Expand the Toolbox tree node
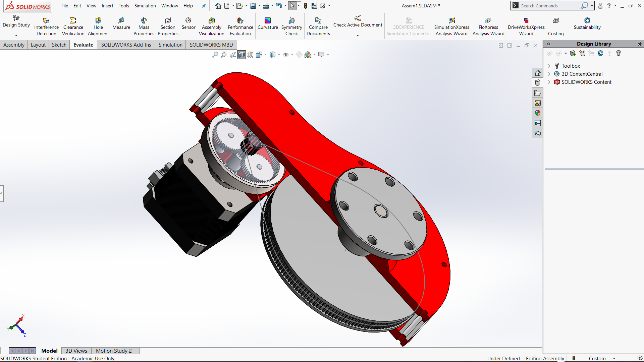The image size is (644, 362). (549, 66)
